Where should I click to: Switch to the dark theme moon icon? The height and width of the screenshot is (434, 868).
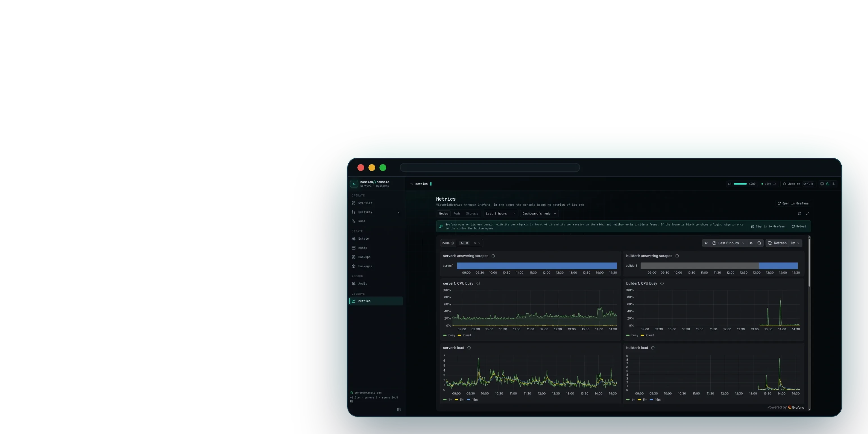[828, 184]
